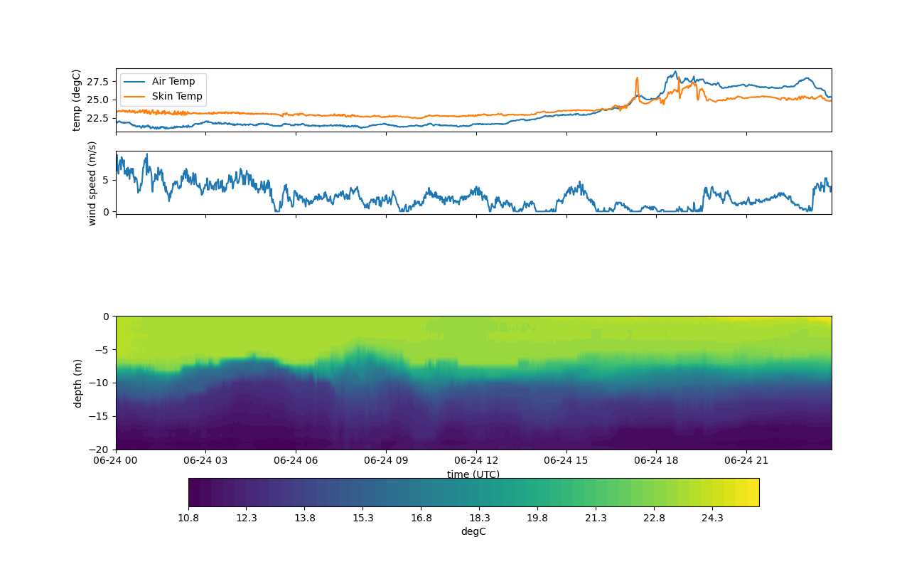
Task: Click the blue line sample in the legend
Action: point(134,81)
